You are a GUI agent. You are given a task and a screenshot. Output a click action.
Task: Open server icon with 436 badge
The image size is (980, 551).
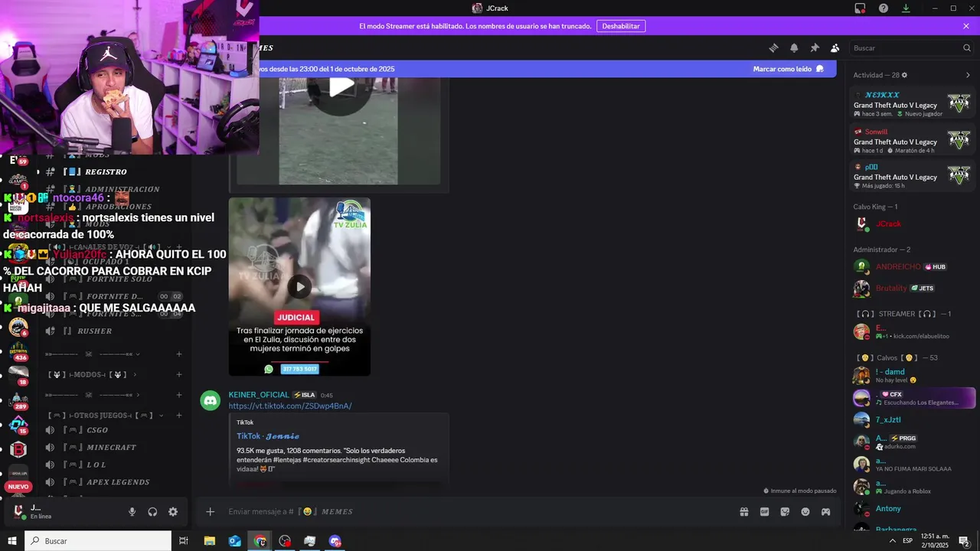click(18, 351)
